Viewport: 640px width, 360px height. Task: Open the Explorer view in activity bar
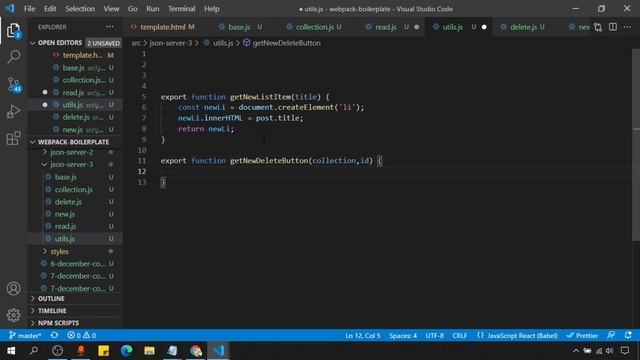point(13,31)
